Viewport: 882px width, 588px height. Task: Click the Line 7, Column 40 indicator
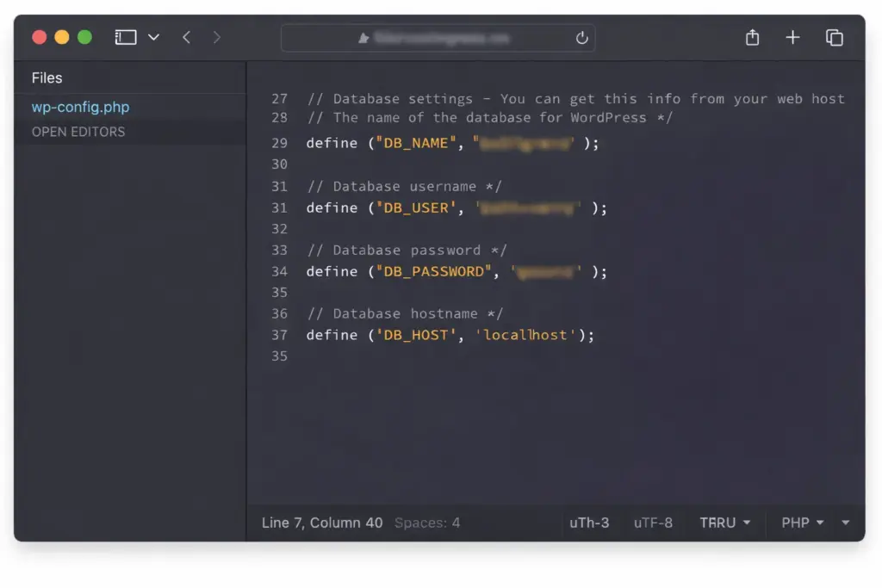pyautogui.click(x=322, y=523)
